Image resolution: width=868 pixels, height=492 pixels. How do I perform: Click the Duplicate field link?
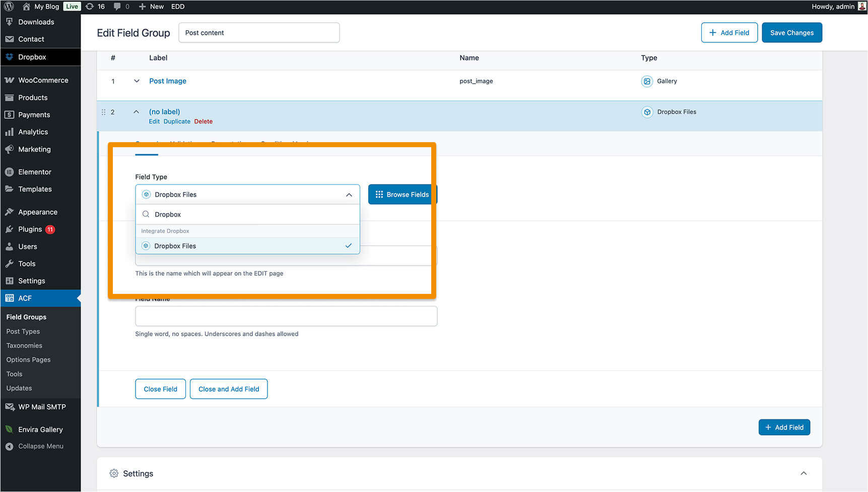point(177,121)
